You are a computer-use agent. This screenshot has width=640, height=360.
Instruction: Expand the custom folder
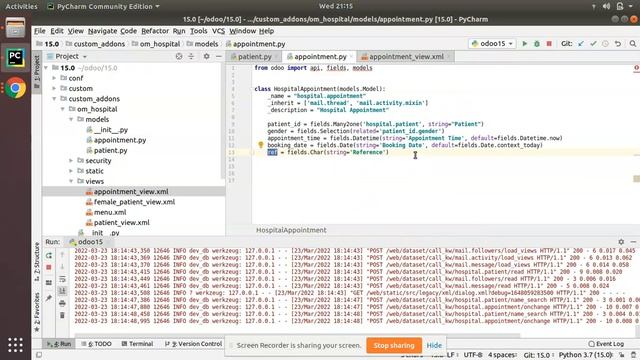(x=54, y=88)
